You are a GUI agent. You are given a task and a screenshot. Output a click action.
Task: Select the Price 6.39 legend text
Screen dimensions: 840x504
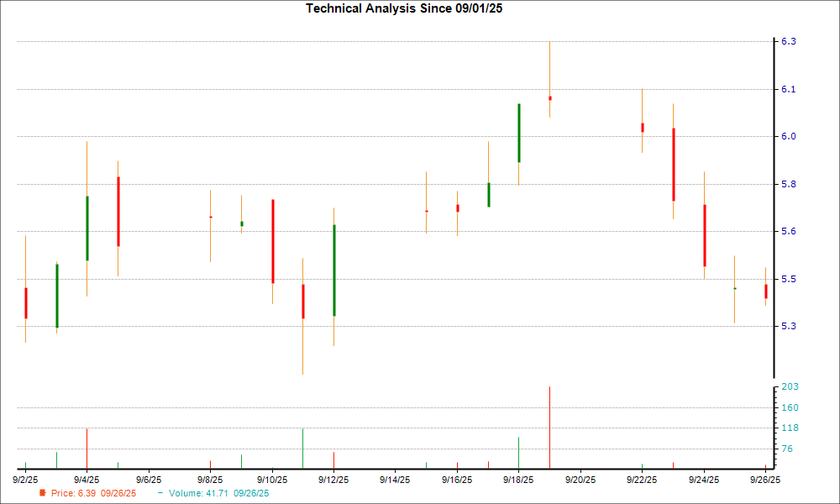93,494
